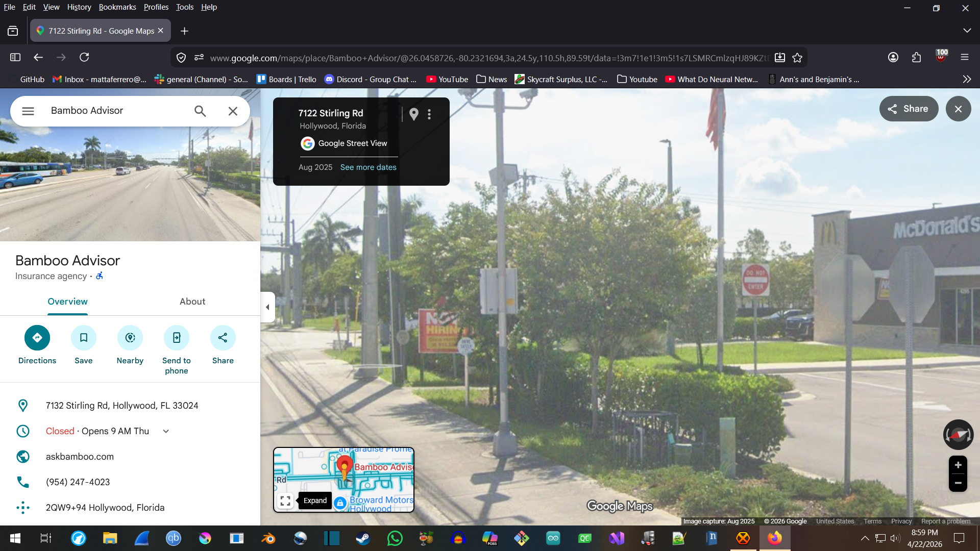
Task: Open the askbamboo.com website link
Action: (x=80, y=457)
